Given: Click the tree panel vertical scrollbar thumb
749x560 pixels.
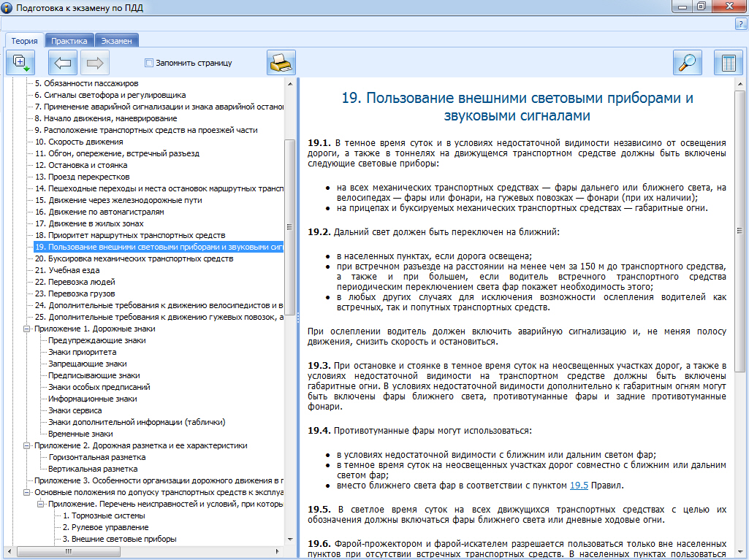Looking at the screenshot, I should tap(289, 227).
